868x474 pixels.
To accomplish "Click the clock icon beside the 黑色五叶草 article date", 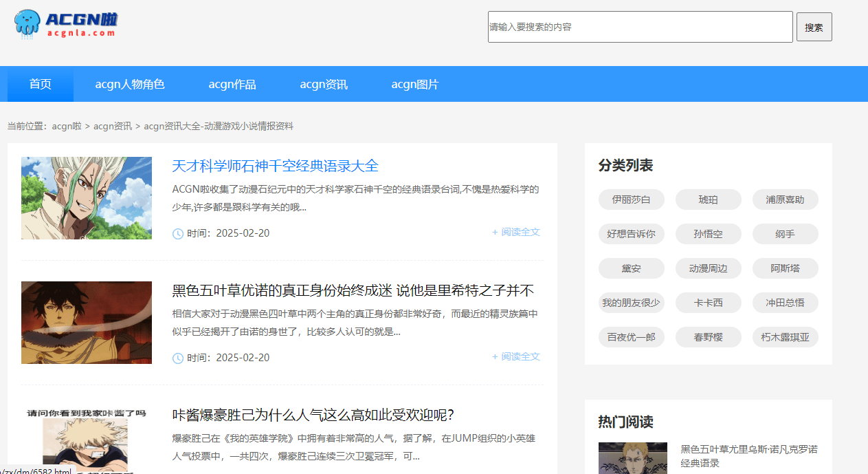I will [178, 358].
